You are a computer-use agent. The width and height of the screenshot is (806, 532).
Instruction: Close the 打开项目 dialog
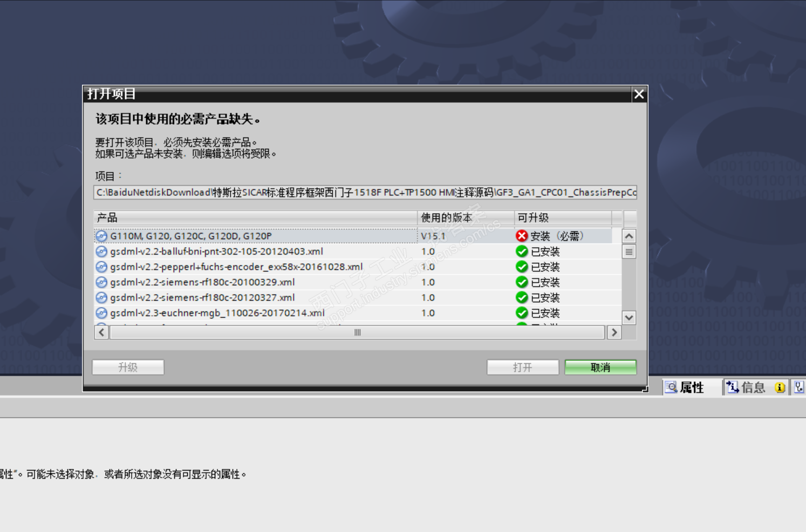coord(639,94)
